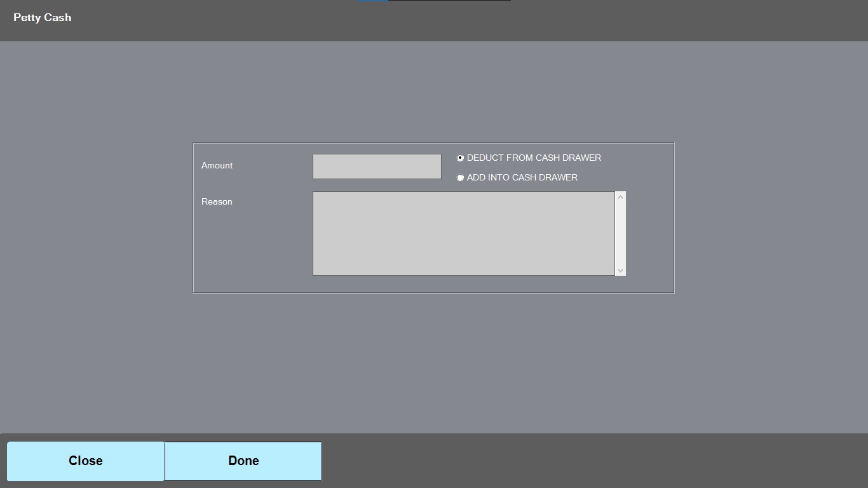Click the 'ADD INTO CASH DRAWER' label text

[x=522, y=177]
